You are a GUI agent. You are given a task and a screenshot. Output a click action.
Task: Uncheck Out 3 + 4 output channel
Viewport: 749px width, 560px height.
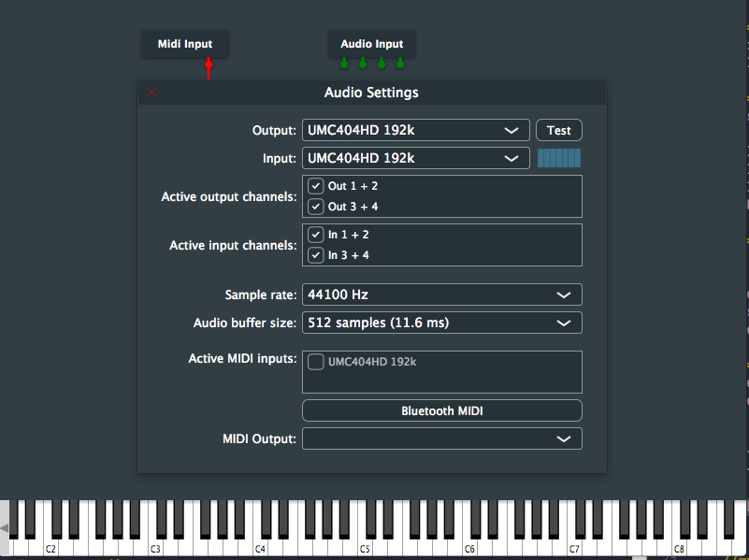tap(316, 207)
